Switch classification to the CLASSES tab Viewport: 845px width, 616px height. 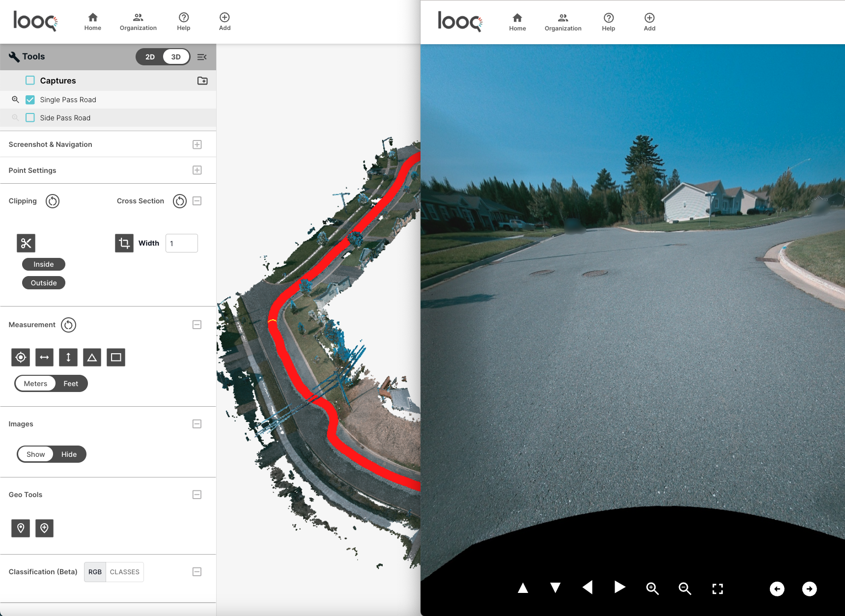[125, 572]
